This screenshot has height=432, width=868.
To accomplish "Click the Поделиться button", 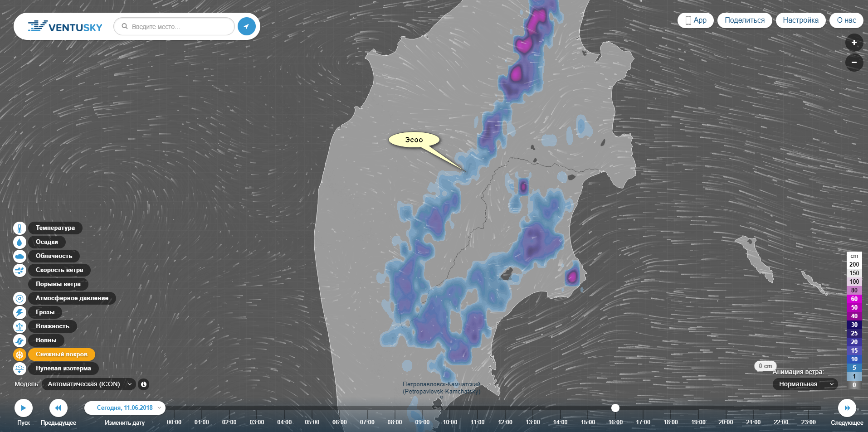I will pos(744,20).
